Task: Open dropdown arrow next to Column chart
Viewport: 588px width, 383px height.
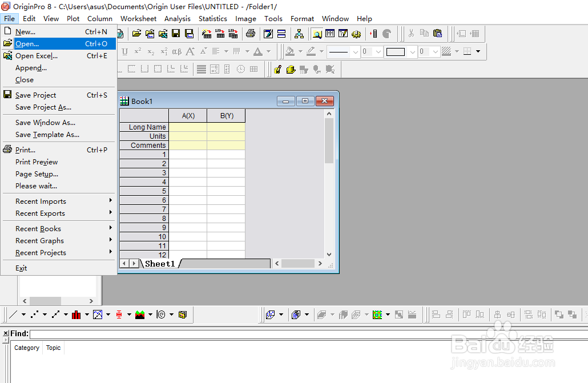Action: coord(87,315)
